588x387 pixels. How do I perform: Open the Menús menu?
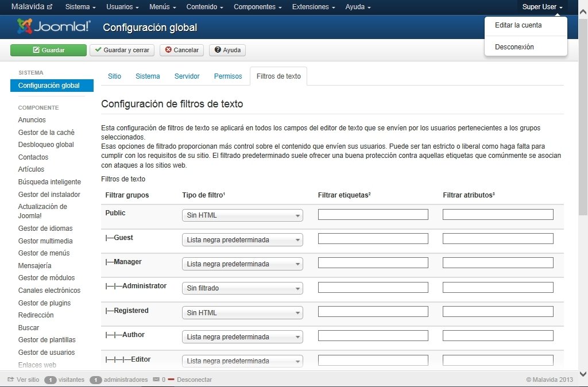point(163,7)
